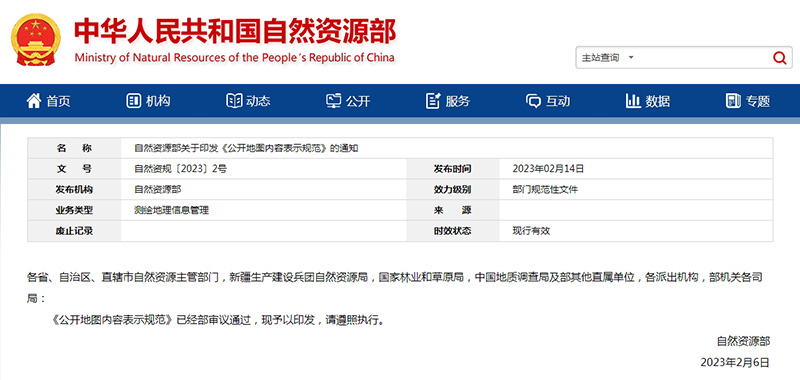Open the 动态 navigation item
This screenshot has height=380, width=800.
click(x=248, y=101)
